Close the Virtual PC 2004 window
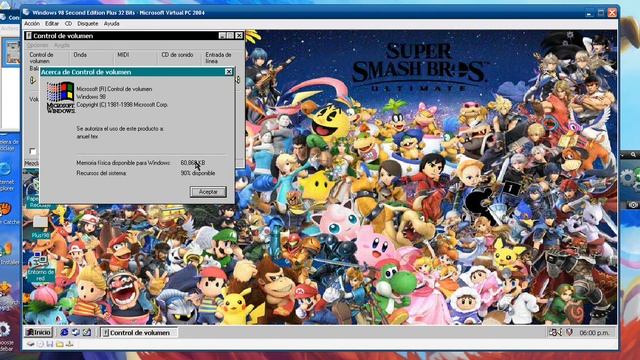Screen dimensions: 640x360 612,13
